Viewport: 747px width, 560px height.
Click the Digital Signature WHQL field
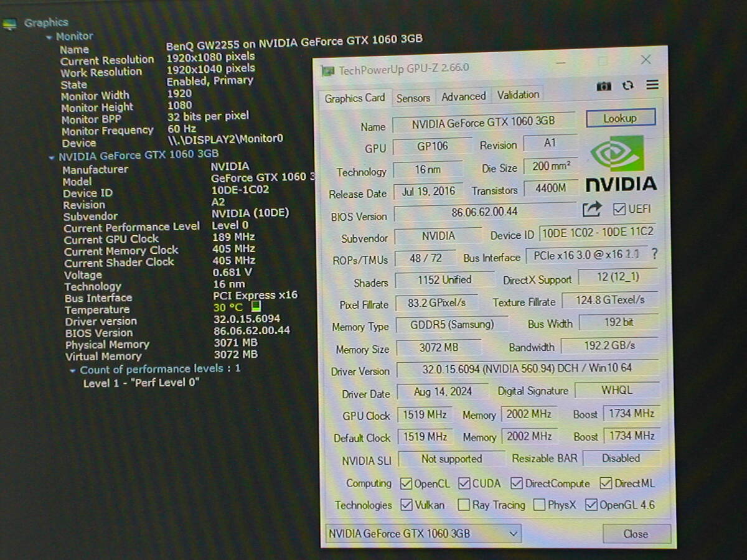click(617, 390)
